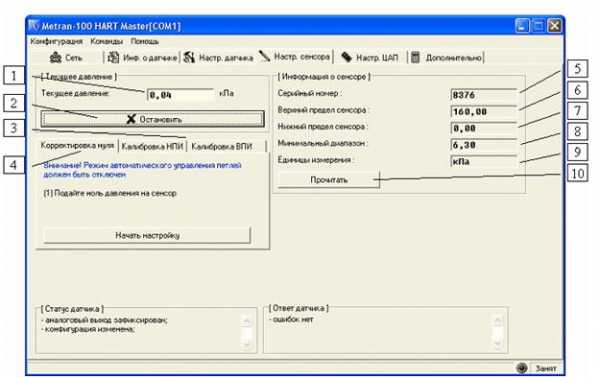Close the Metran-100 HART Master window
The image size is (600, 377).
[554, 26]
